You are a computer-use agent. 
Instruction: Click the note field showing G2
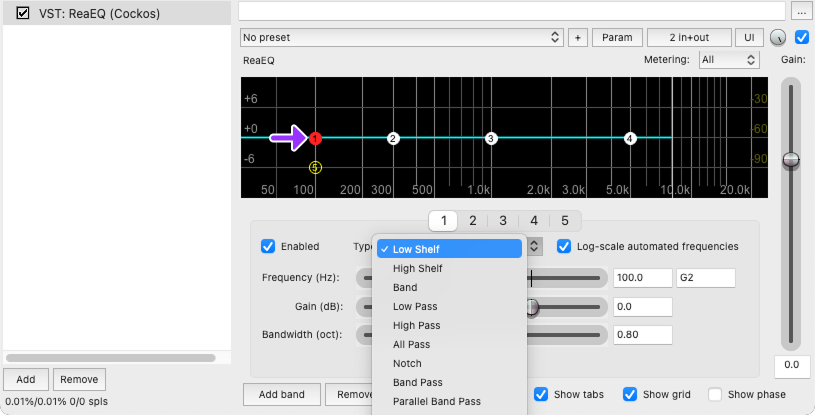tap(705, 278)
